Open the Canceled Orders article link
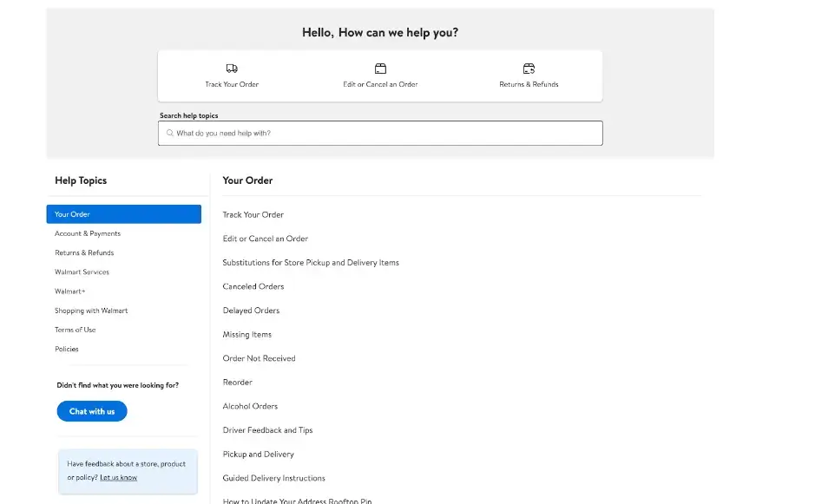Screen dimensions: 815x504 (x=253, y=286)
